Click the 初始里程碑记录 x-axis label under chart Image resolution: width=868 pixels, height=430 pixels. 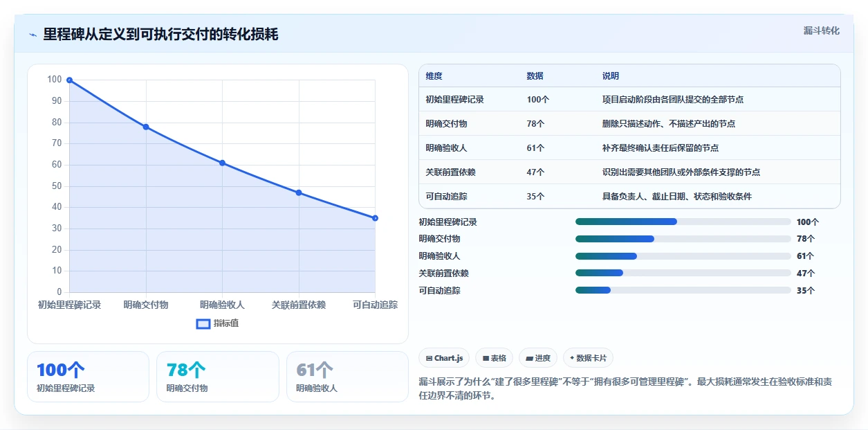(x=69, y=305)
